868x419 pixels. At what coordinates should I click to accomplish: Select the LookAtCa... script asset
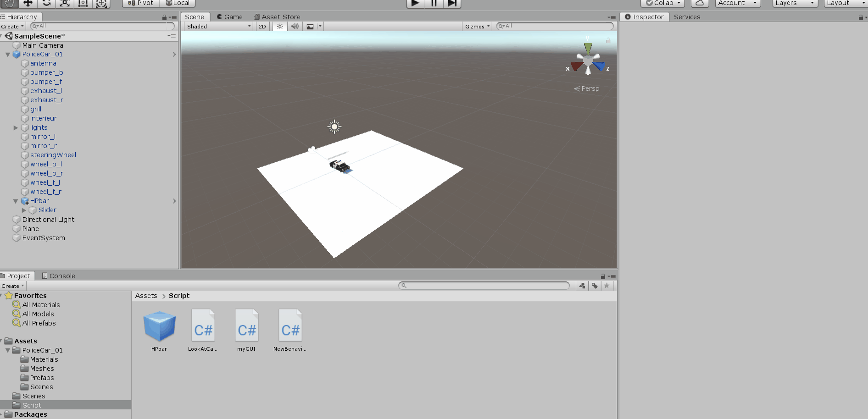203,331
